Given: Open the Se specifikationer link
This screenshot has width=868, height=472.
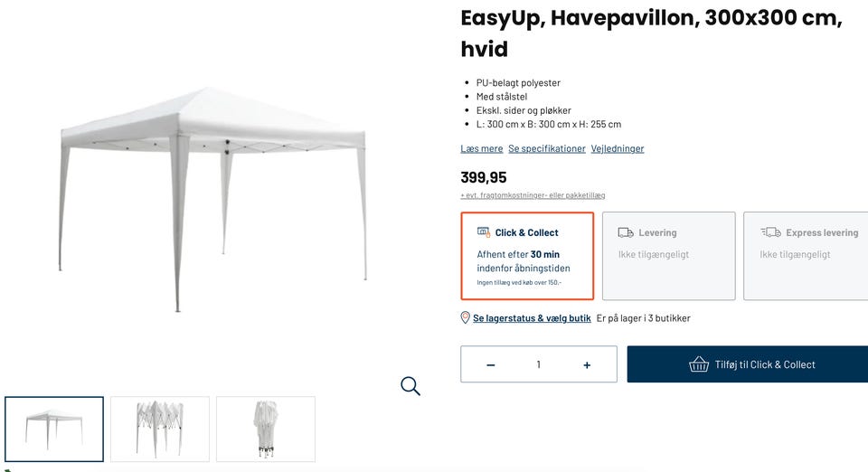Looking at the screenshot, I should [x=547, y=148].
